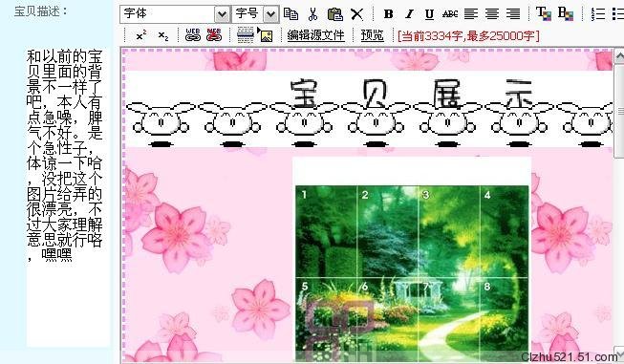Image resolution: width=624 pixels, height=364 pixels.
Task: Choose the text color tool
Action: 544,14
